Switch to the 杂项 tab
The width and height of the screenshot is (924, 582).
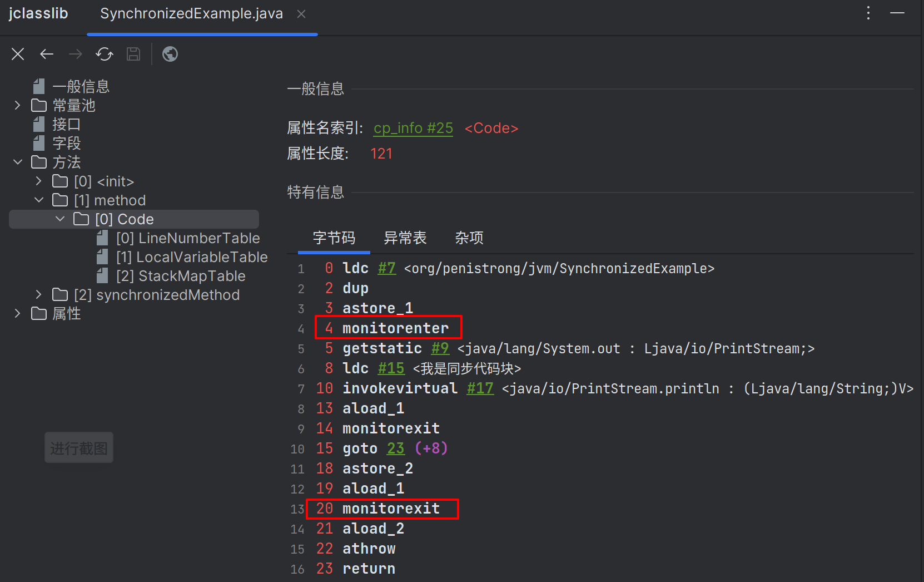point(469,238)
